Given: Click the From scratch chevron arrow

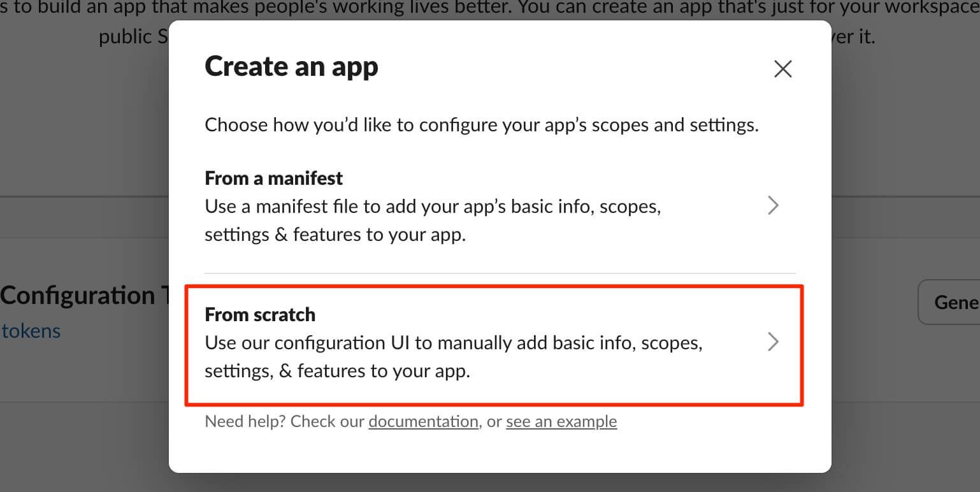Looking at the screenshot, I should coord(773,342).
